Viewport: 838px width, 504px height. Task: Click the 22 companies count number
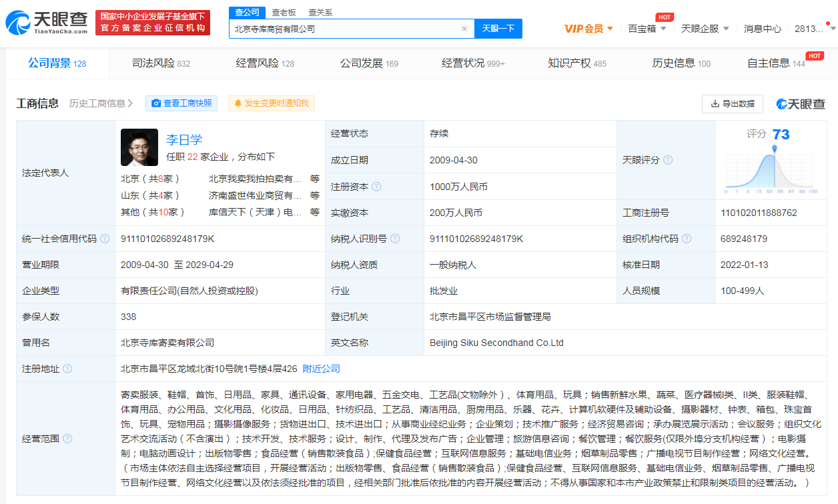192,157
